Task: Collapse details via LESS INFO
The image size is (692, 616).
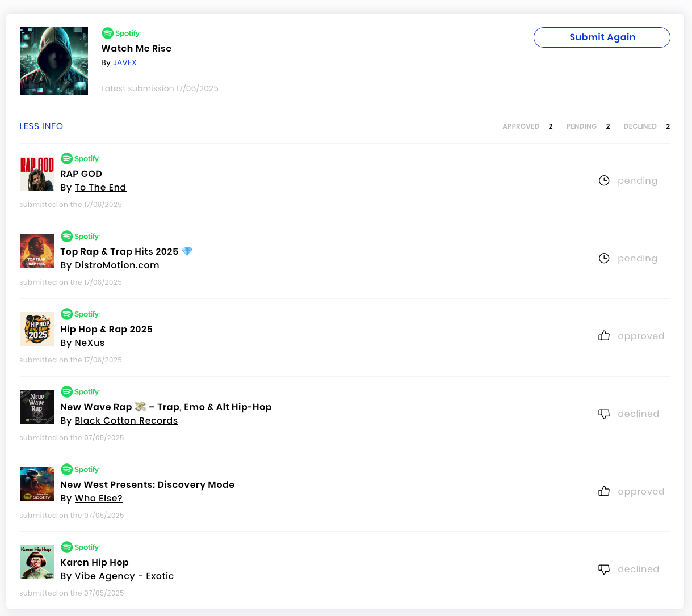Action: pos(41,126)
